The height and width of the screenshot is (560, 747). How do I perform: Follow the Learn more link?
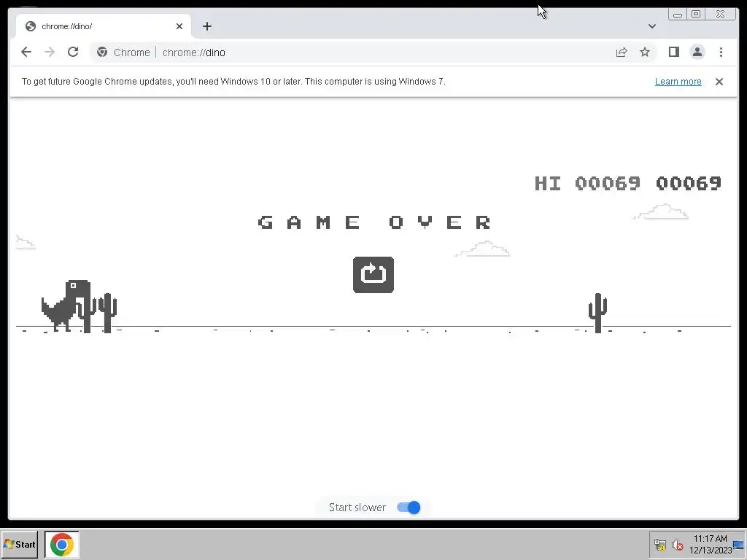point(678,82)
